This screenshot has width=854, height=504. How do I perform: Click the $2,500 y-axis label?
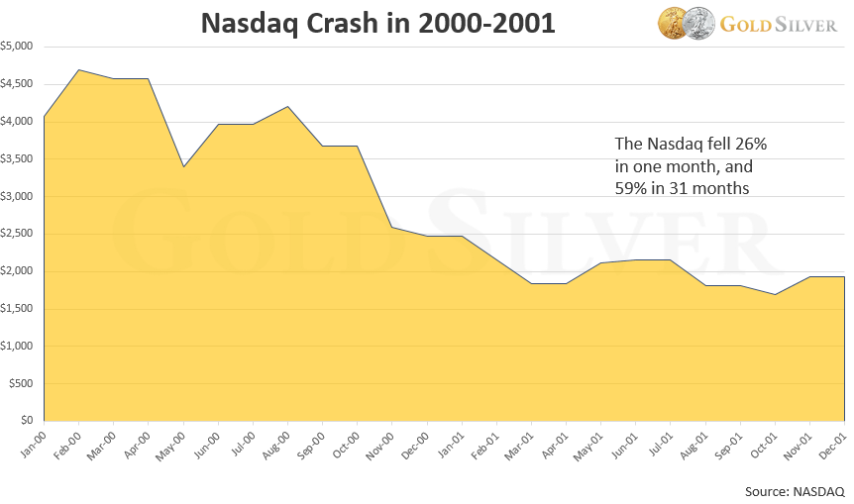click(17, 234)
